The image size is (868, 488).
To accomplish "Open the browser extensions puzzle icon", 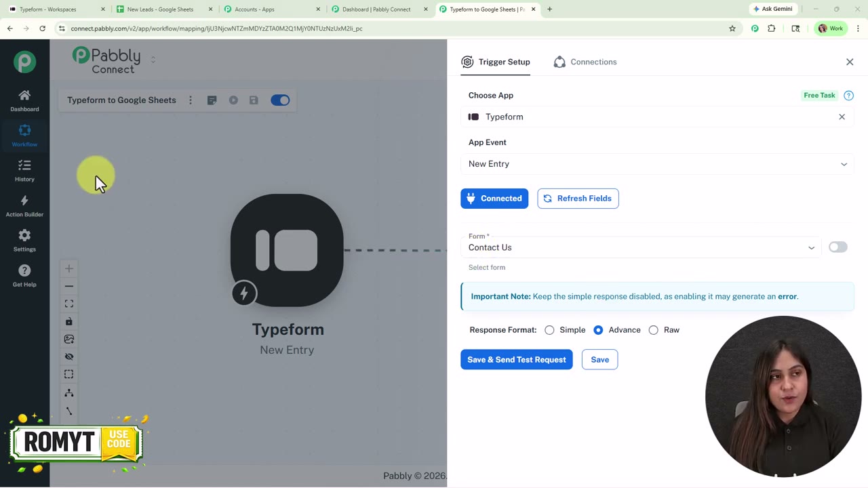I will [772, 28].
